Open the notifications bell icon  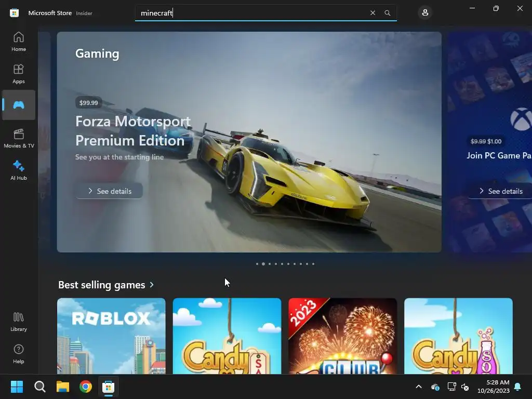pyautogui.click(x=518, y=387)
